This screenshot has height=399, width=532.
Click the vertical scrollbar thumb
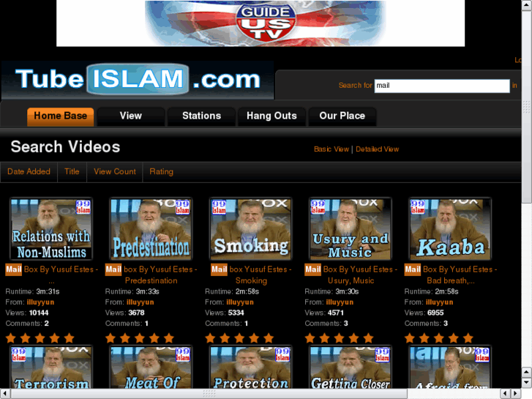(x=527, y=107)
